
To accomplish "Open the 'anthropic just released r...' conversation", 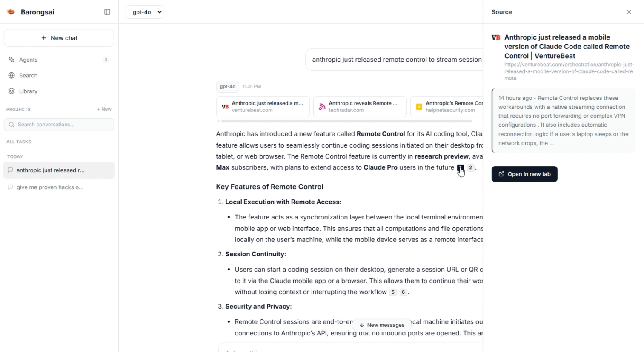I will 59,170.
